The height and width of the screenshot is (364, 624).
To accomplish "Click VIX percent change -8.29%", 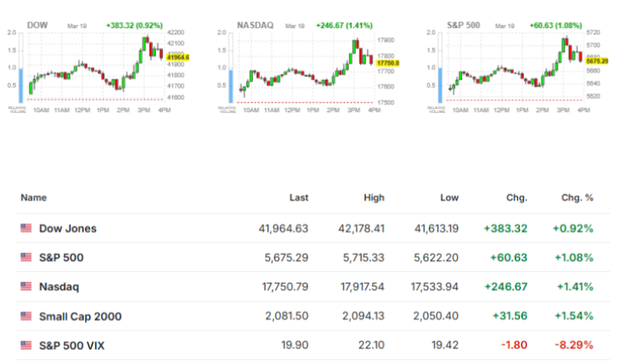I will pyautogui.click(x=574, y=345).
